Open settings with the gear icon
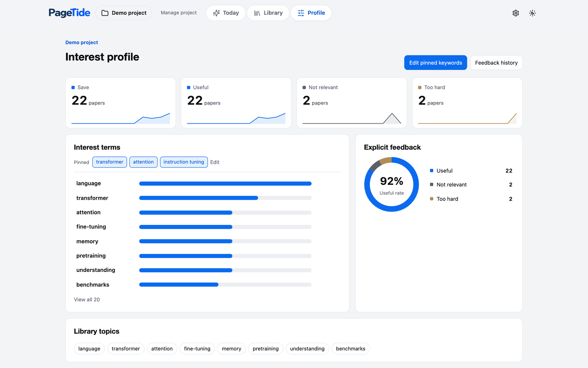The height and width of the screenshot is (368, 588). click(x=516, y=13)
